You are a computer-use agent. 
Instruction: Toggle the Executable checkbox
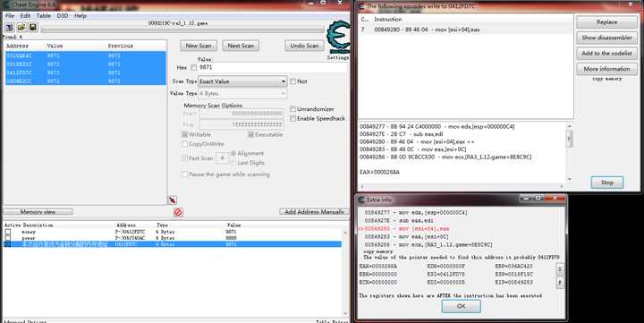pyautogui.click(x=250, y=134)
